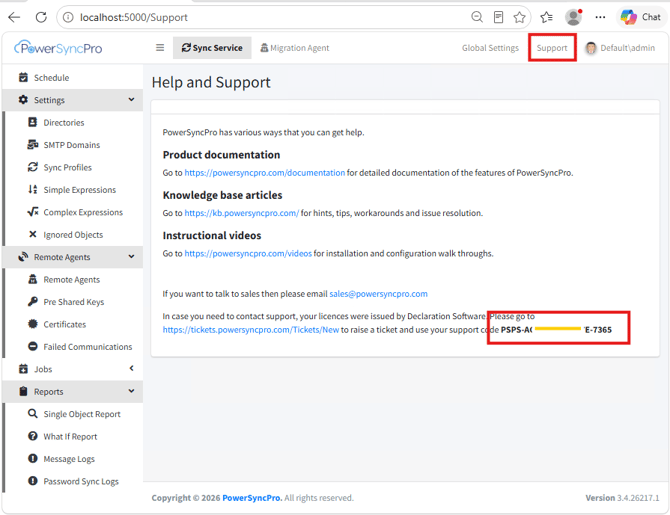Open the powersyncpro.com/documentation link
670x515 pixels.
coord(264,173)
